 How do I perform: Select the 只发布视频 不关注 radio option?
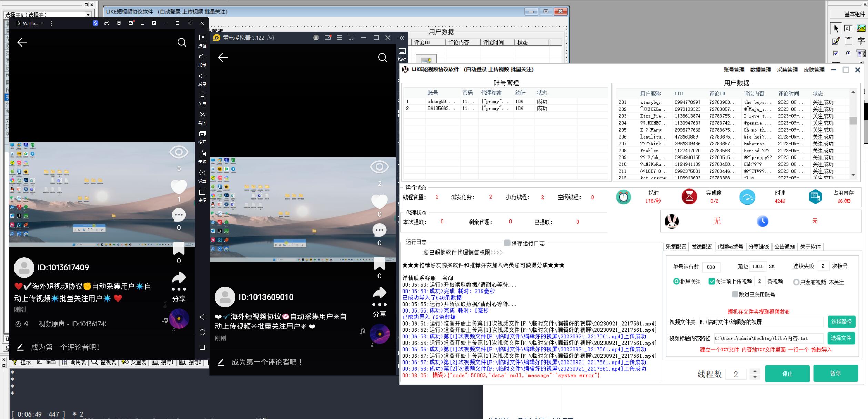coord(796,282)
